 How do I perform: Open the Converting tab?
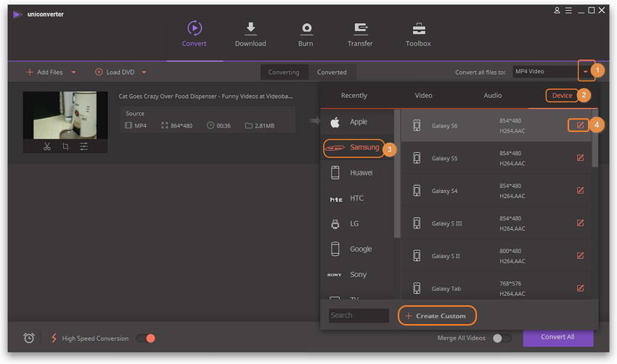point(284,73)
